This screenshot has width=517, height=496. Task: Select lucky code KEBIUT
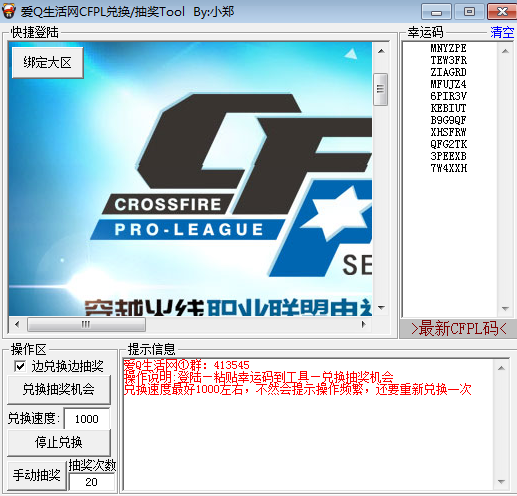448,108
